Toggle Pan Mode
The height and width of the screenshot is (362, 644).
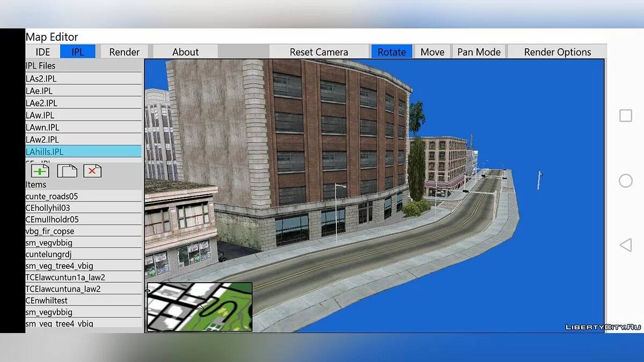pyautogui.click(x=479, y=52)
